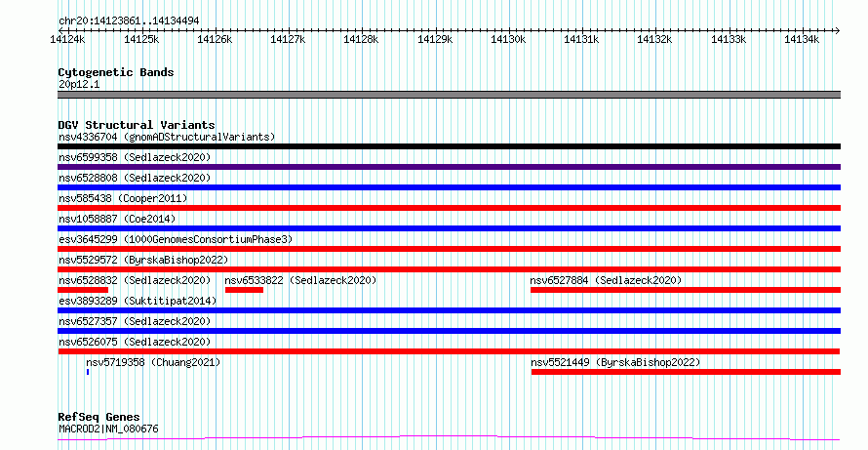
Task: Click the Cytogenetic Bands track heading
Action: [x=116, y=72]
